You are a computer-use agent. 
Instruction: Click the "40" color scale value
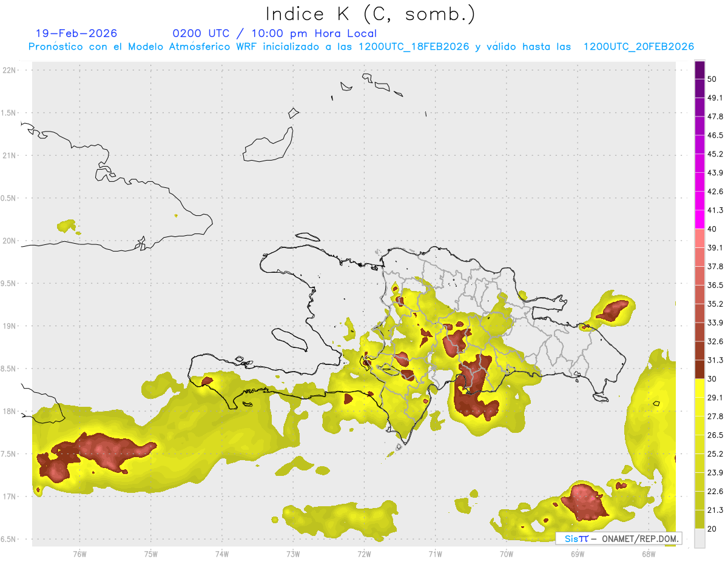coord(712,229)
